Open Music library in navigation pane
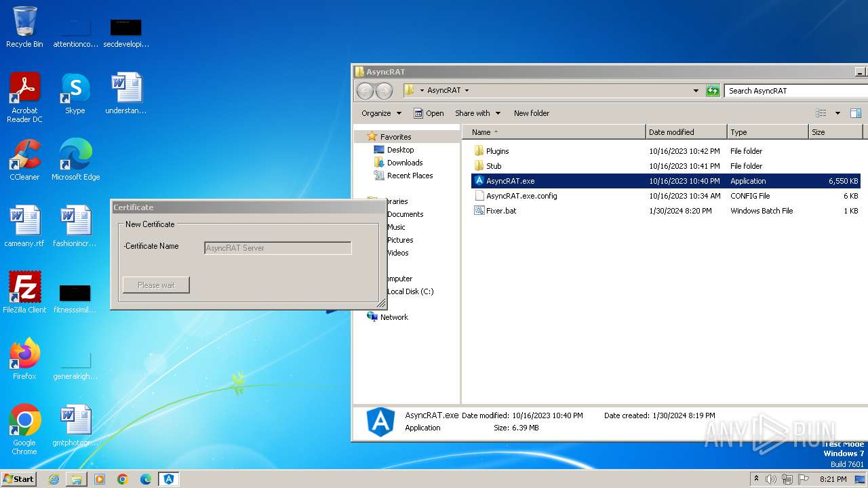This screenshot has width=868, height=488. click(x=396, y=227)
